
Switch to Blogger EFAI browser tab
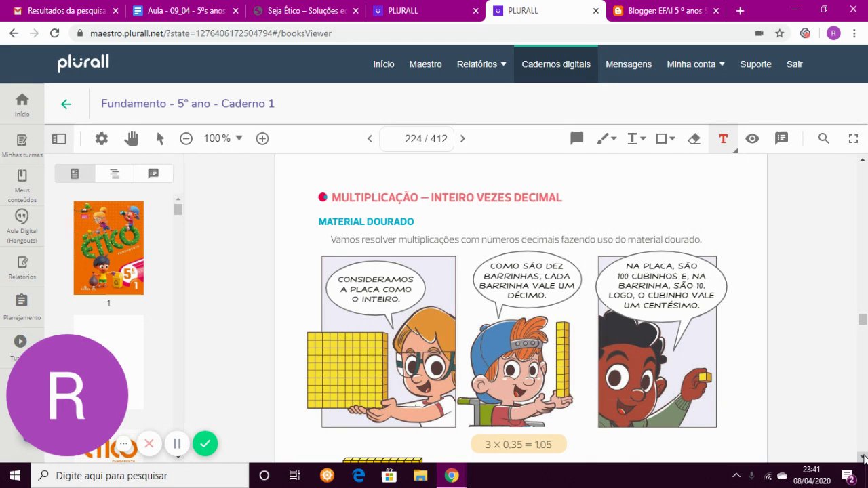(665, 11)
